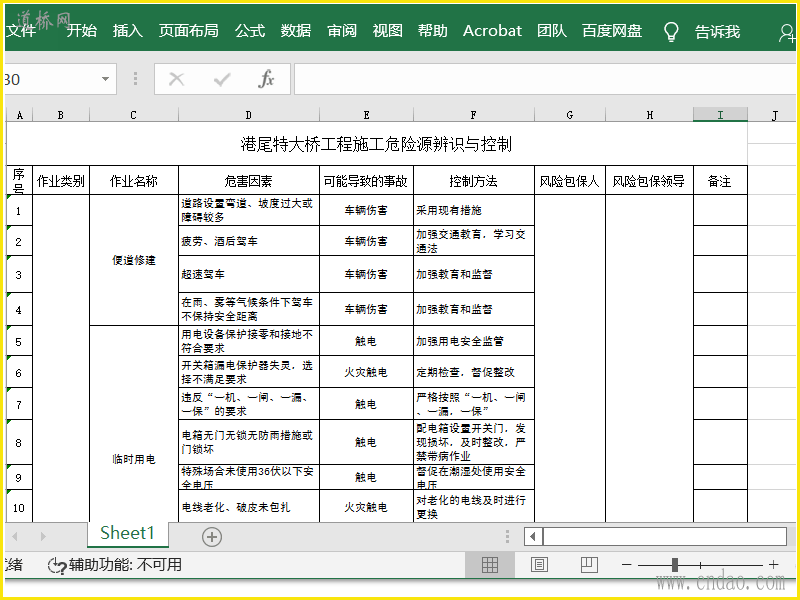Viewport: 800px width, 600px height.
Task: Click the fx insert function icon
Action: 266,79
